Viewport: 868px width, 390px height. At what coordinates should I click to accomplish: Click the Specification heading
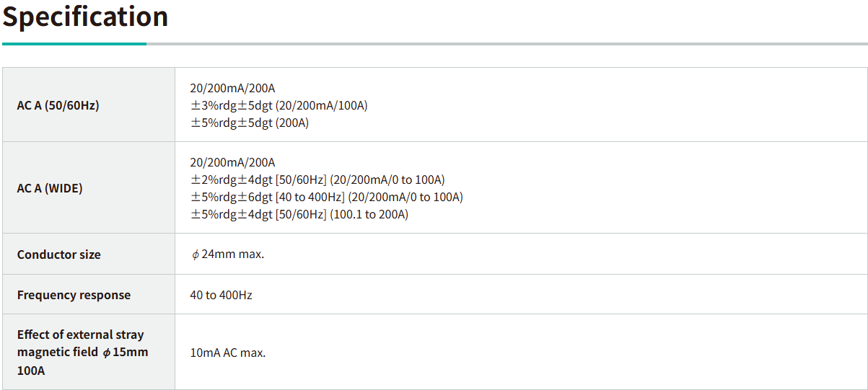click(x=85, y=17)
